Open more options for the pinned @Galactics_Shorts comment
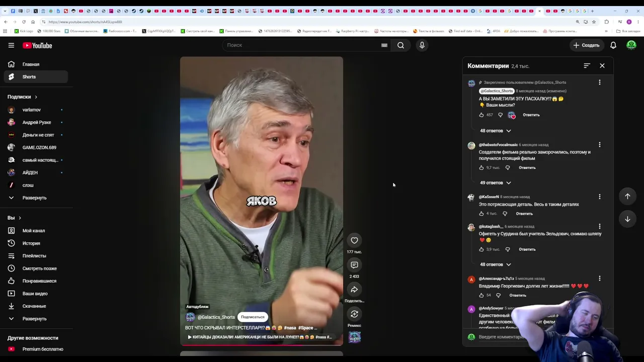Image resolution: width=644 pixels, height=362 pixels. coord(600,82)
